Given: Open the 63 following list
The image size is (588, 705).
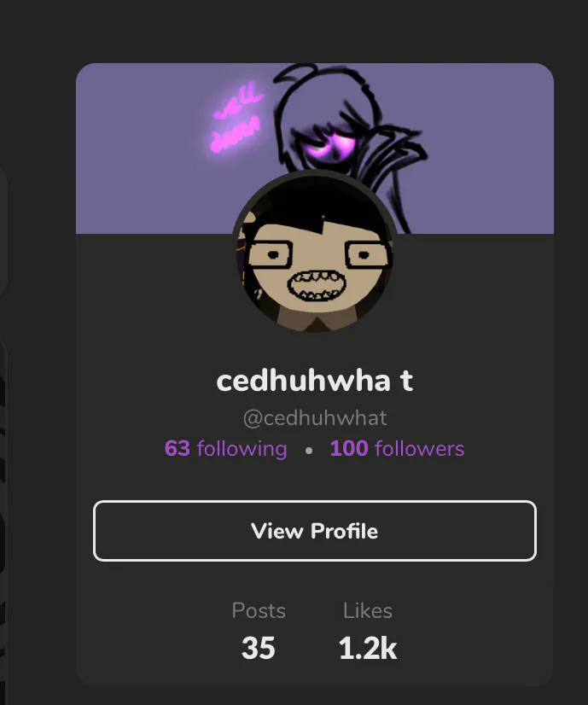Looking at the screenshot, I should (x=225, y=449).
